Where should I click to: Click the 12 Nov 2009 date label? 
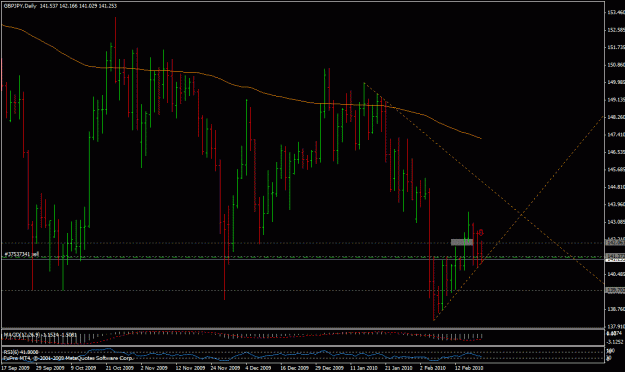point(190,368)
